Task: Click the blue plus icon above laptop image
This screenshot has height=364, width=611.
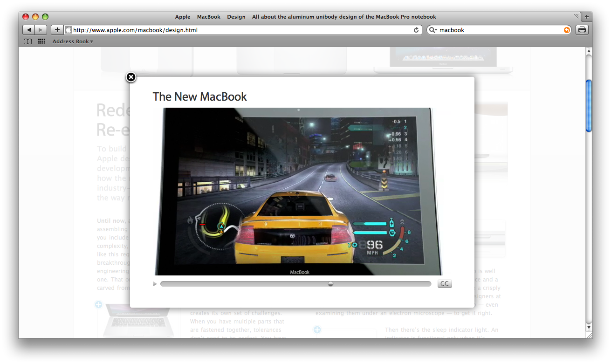Action: (x=98, y=305)
